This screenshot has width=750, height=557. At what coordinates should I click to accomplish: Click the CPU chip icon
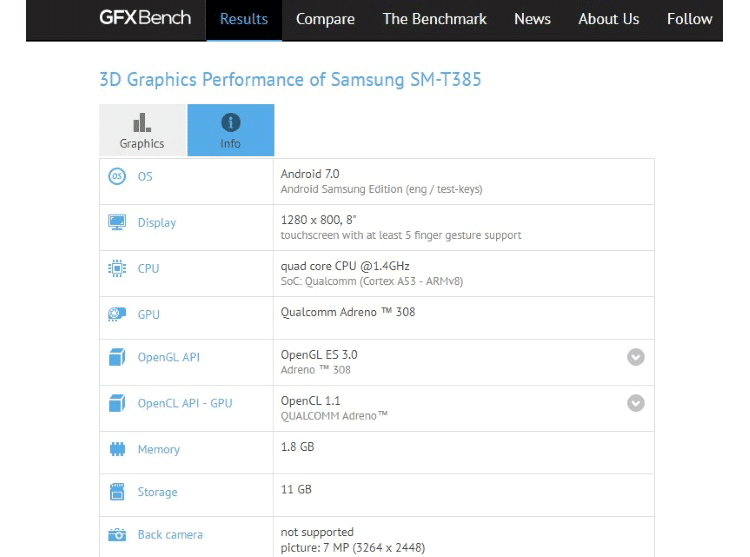click(x=117, y=268)
